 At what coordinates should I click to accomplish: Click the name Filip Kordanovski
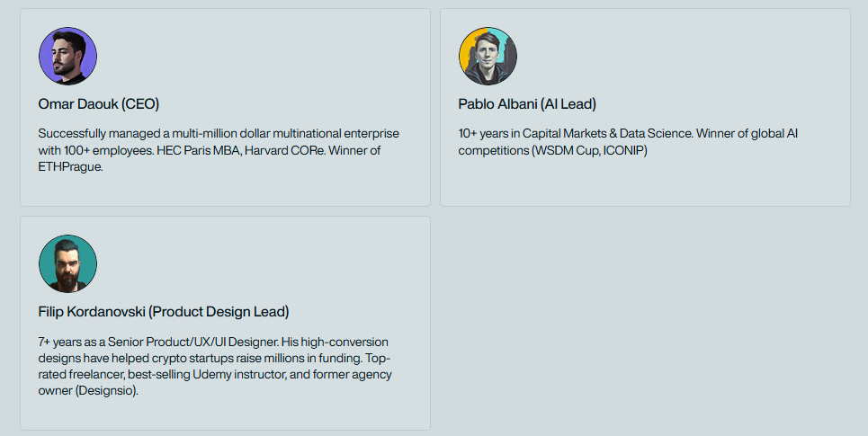pos(92,312)
